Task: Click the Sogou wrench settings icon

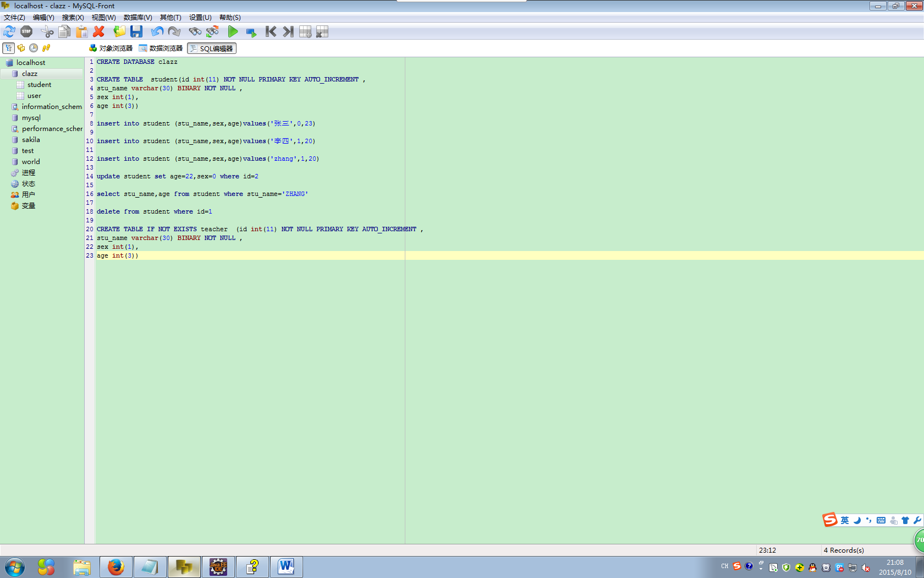Action: point(917,520)
